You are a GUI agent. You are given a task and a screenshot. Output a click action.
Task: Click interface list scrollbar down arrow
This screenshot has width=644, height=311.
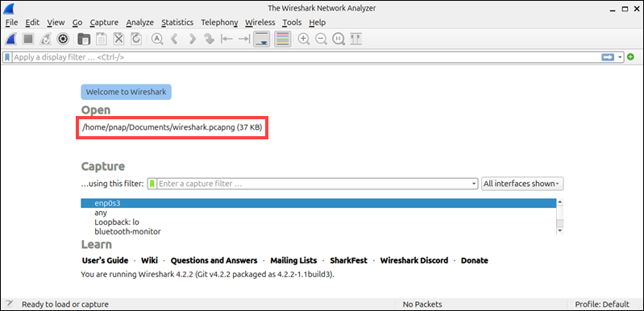(x=559, y=231)
